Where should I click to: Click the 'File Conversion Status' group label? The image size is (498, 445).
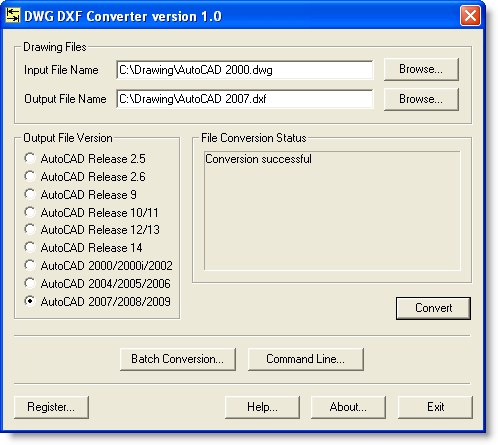(x=254, y=138)
